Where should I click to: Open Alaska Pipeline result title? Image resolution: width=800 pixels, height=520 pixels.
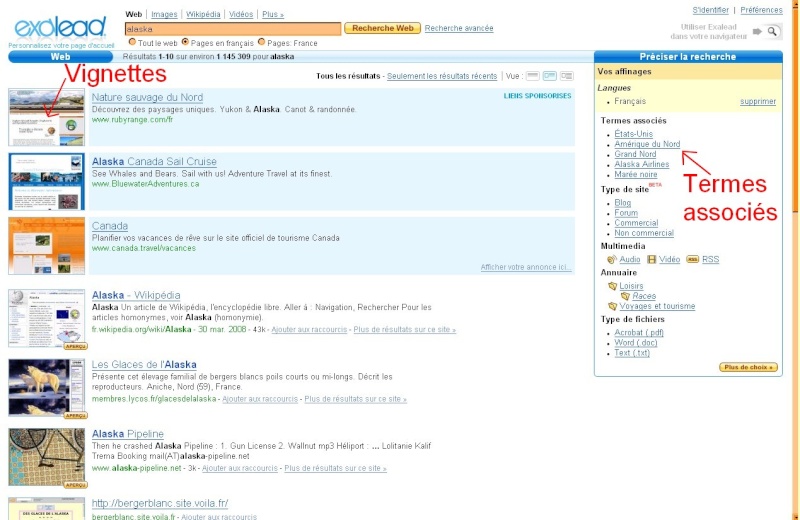(128, 434)
